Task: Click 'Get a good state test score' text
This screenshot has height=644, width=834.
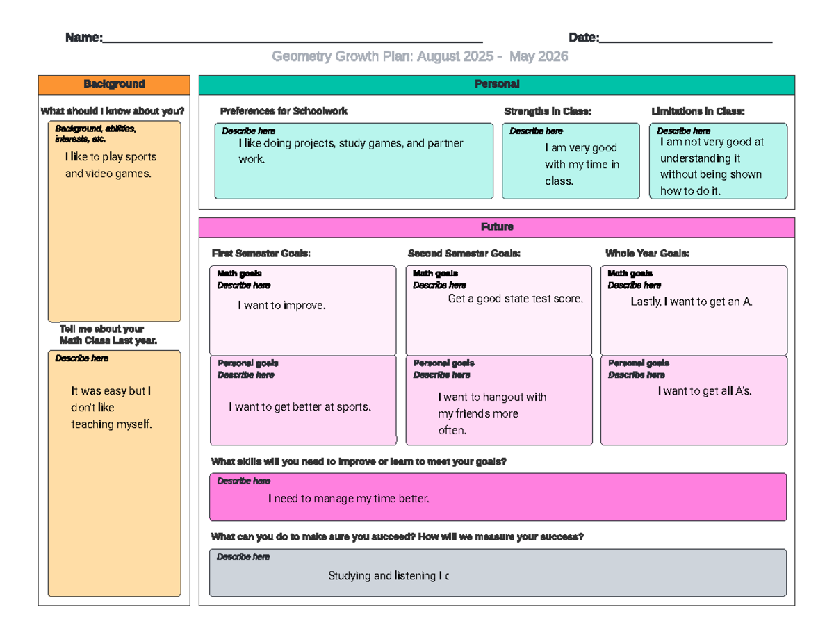Action: (x=516, y=299)
